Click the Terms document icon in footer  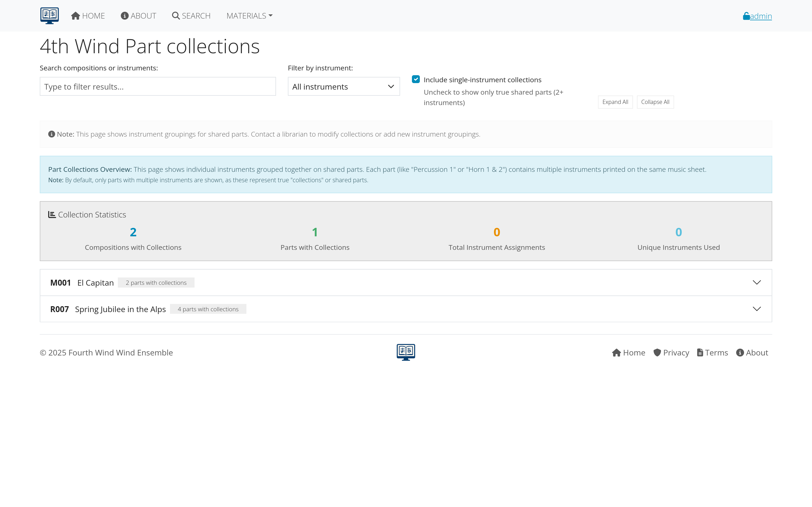pyautogui.click(x=700, y=352)
